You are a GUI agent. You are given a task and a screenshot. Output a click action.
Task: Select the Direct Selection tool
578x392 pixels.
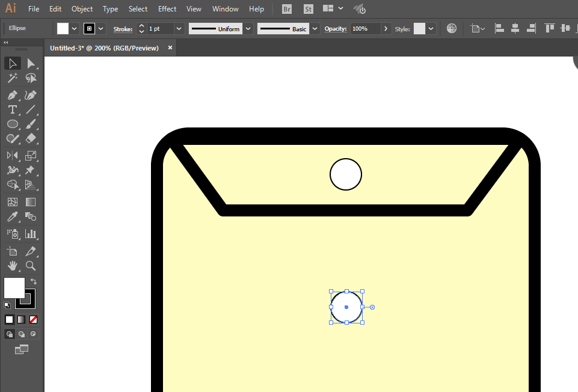(x=31, y=63)
